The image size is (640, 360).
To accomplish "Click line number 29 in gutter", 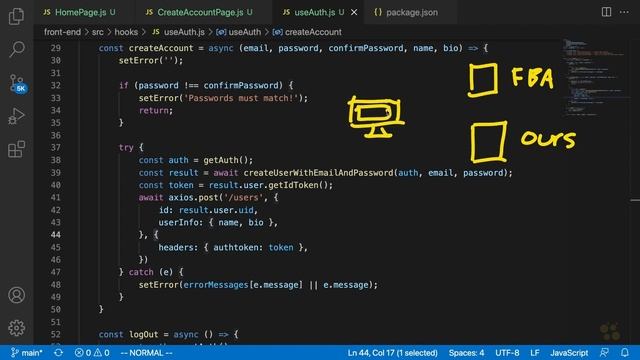I will point(56,48).
